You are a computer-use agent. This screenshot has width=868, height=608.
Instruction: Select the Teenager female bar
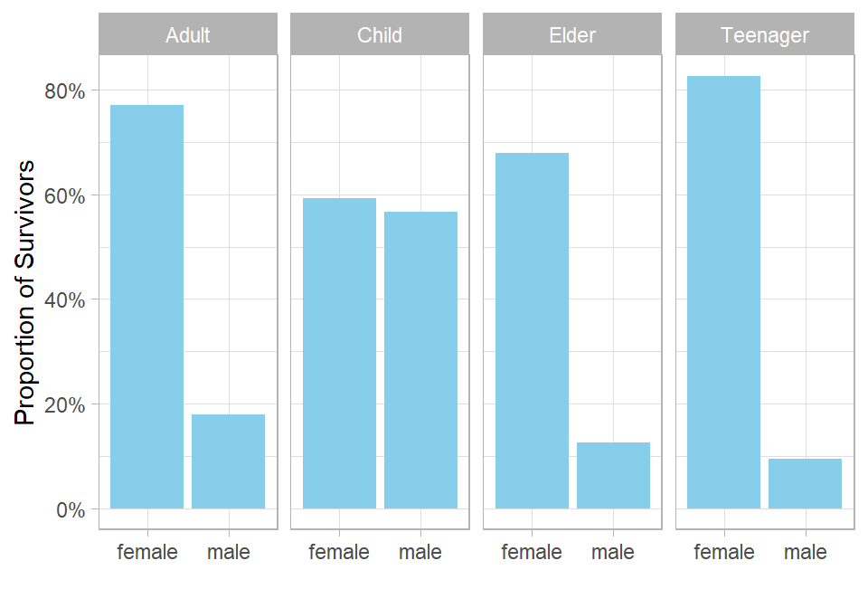[723, 292]
